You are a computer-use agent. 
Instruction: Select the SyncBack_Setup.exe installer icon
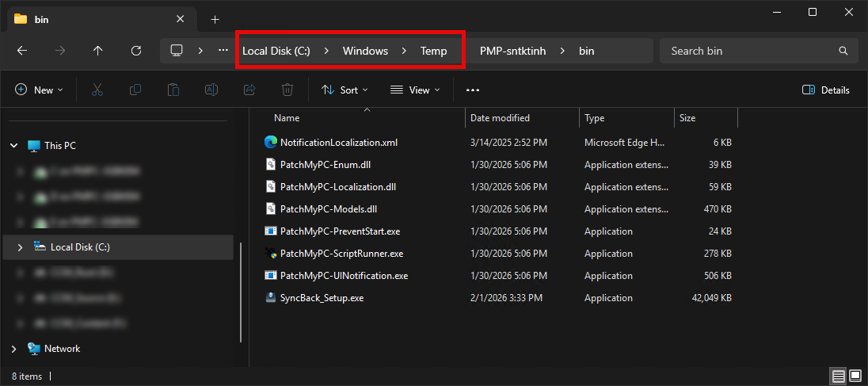click(271, 297)
